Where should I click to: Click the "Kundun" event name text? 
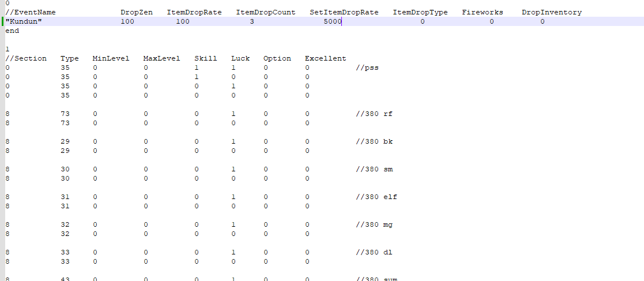(24, 21)
